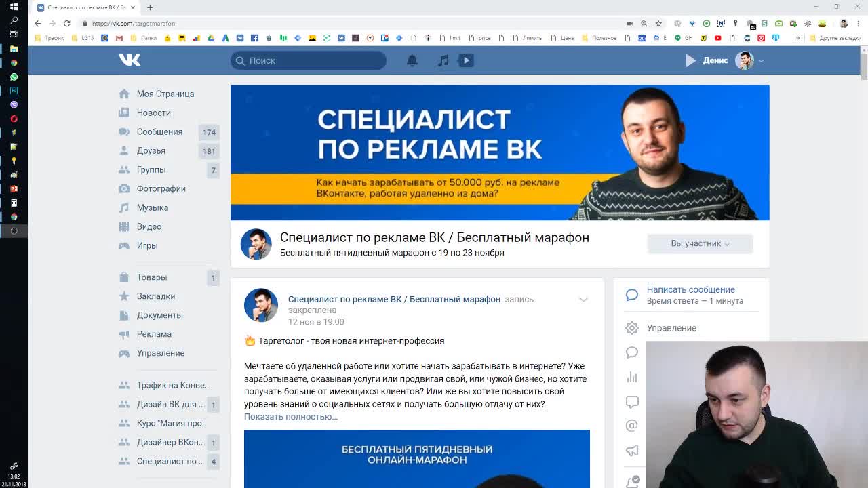The width and height of the screenshot is (868, 488).
Task: Open Группы in the sidebar
Action: (x=151, y=169)
